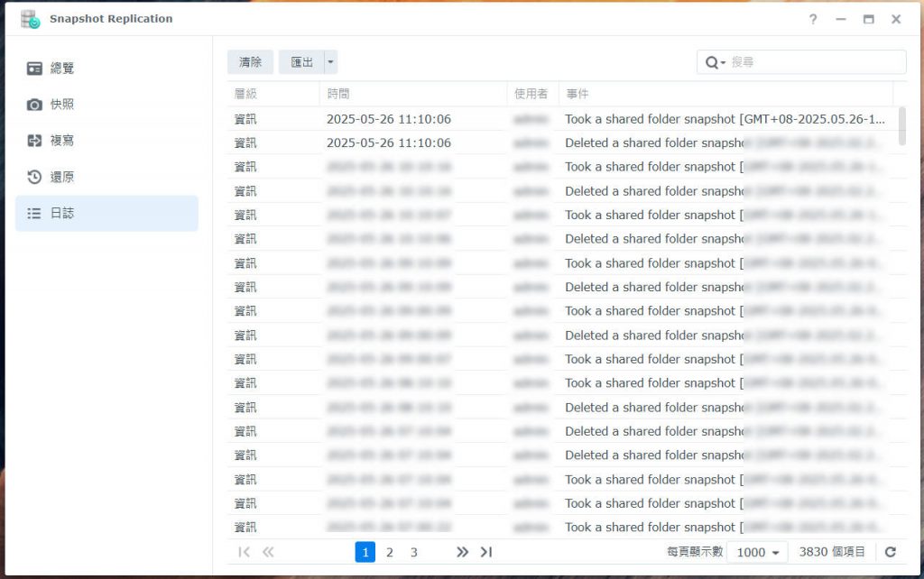Click the refresh icon beside item count
Viewport: 924px width, 579px height.
click(x=891, y=552)
